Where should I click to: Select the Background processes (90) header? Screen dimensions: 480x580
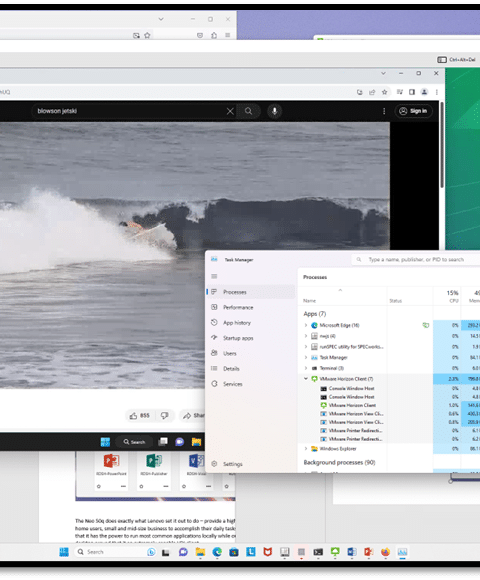[339, 462]
